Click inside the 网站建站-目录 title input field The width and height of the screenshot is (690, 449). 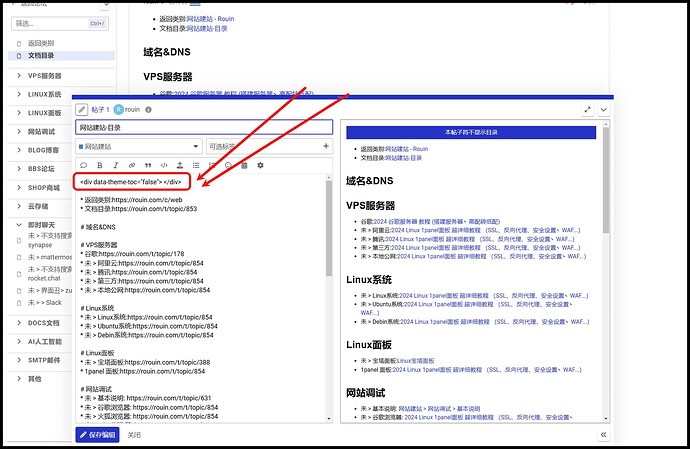click(204, 127)
